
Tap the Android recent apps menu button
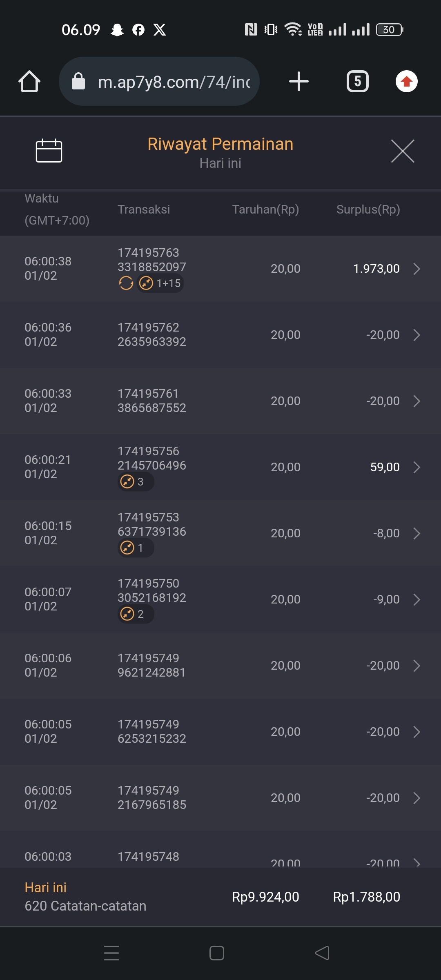[x=111, y=953]
